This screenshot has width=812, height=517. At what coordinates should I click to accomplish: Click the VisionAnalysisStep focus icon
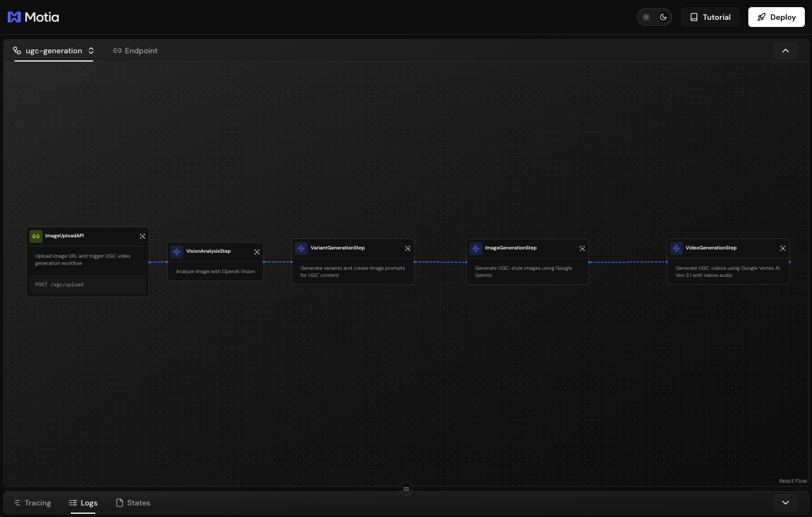click(257, 252)
